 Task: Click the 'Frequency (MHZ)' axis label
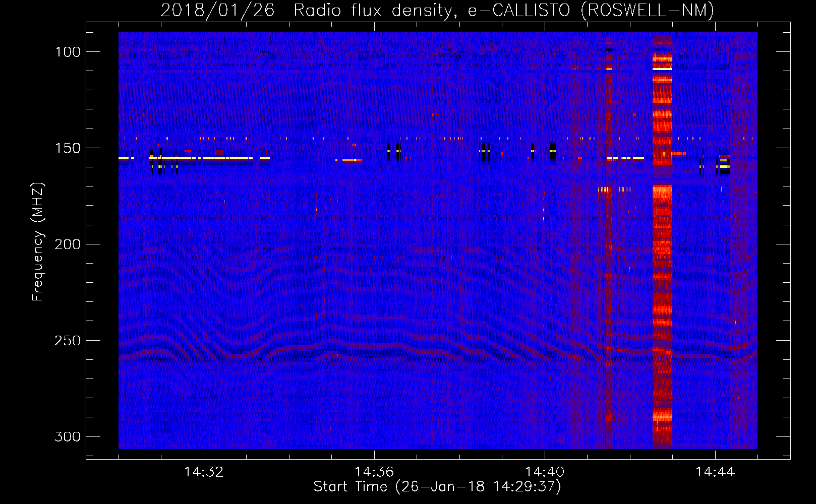(x=38, y=242)
